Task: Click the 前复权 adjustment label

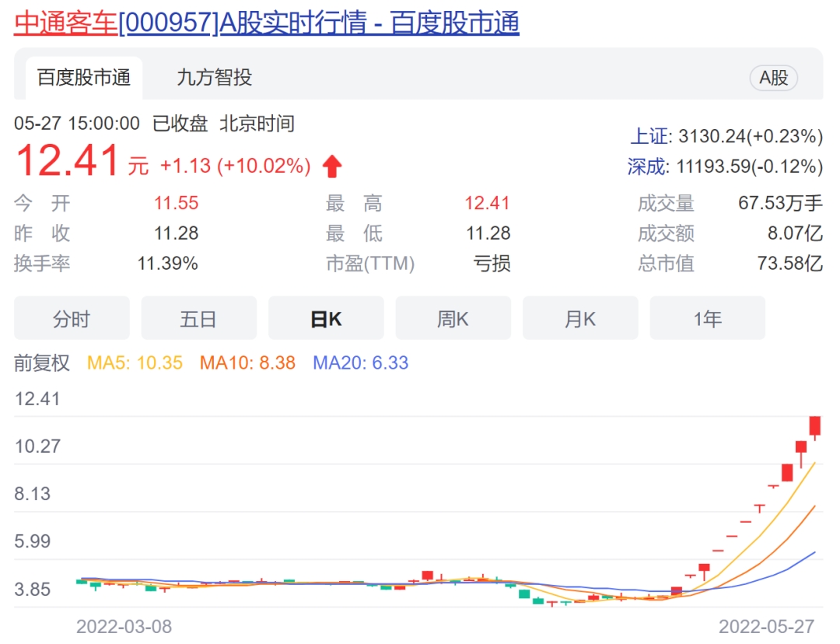Action: [42, 363]
